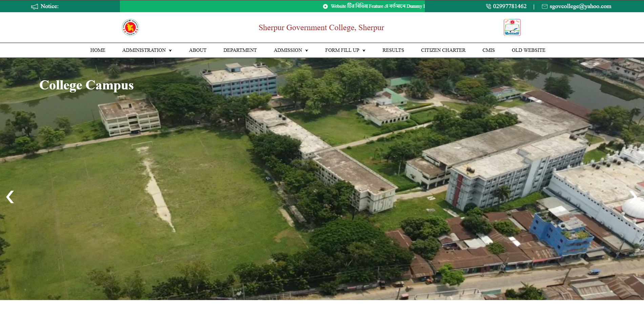Advance carousel with right arrow

pyautogui.click(x=633, y=197)
